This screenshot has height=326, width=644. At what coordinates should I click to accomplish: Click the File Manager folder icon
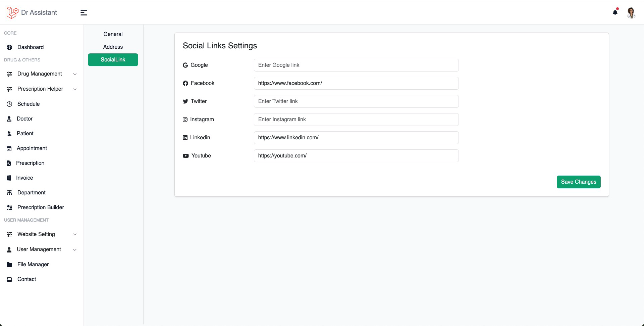(9, 265)
